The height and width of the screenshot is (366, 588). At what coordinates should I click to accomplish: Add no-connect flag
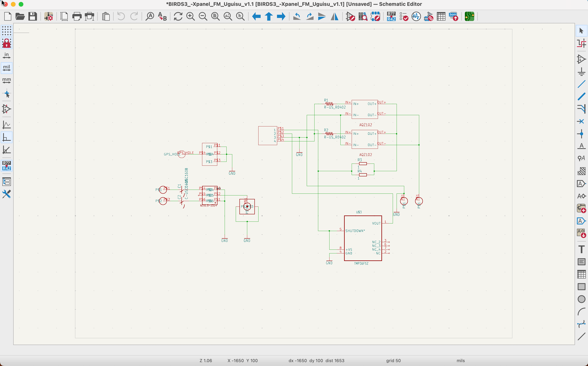click(x=581, y=121)
